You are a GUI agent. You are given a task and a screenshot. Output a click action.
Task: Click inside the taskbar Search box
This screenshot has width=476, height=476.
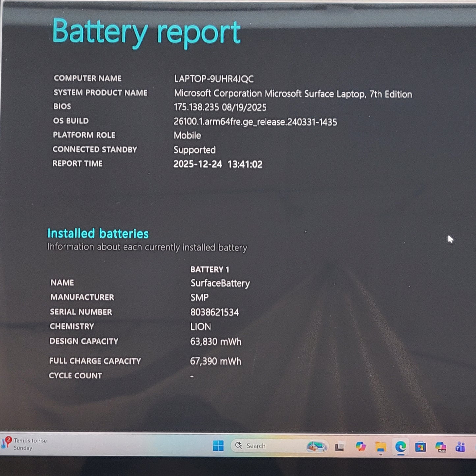coord(264,446)
